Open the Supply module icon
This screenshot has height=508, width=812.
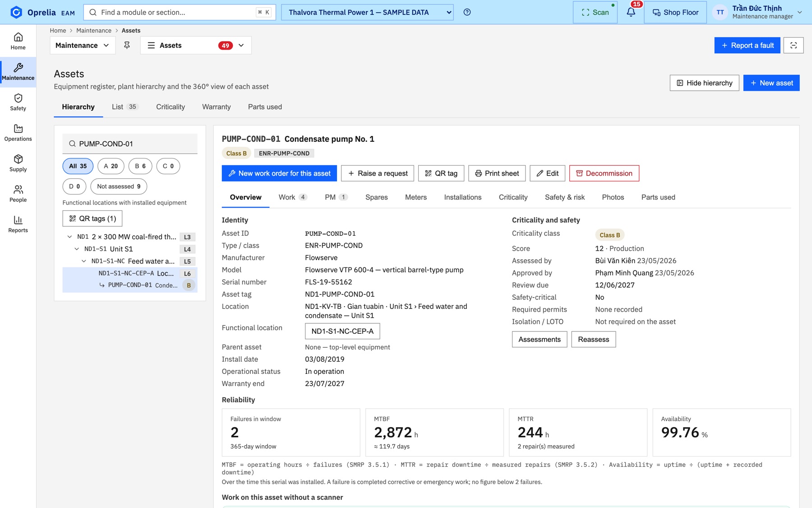[x=18, y=163]
